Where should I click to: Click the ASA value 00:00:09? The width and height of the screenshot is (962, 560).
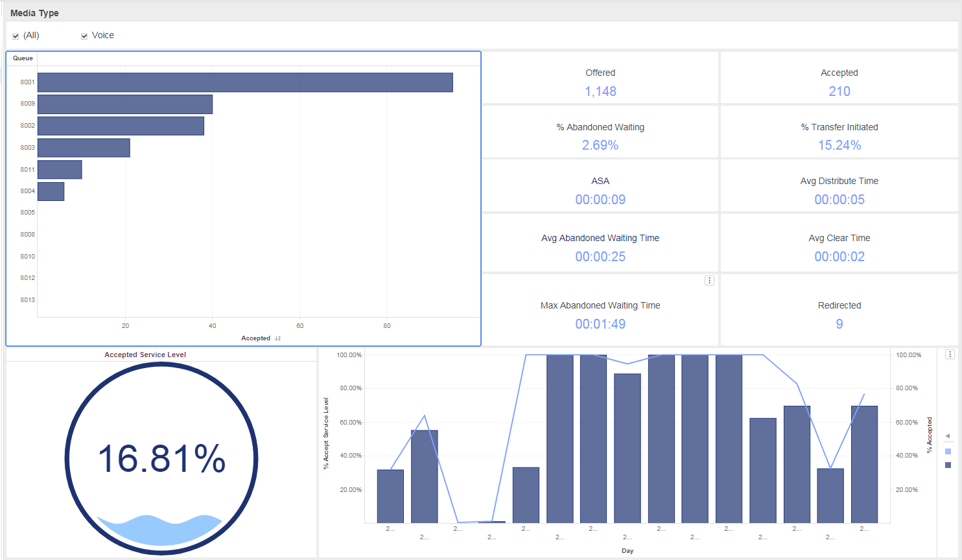(x=600, y=200)
